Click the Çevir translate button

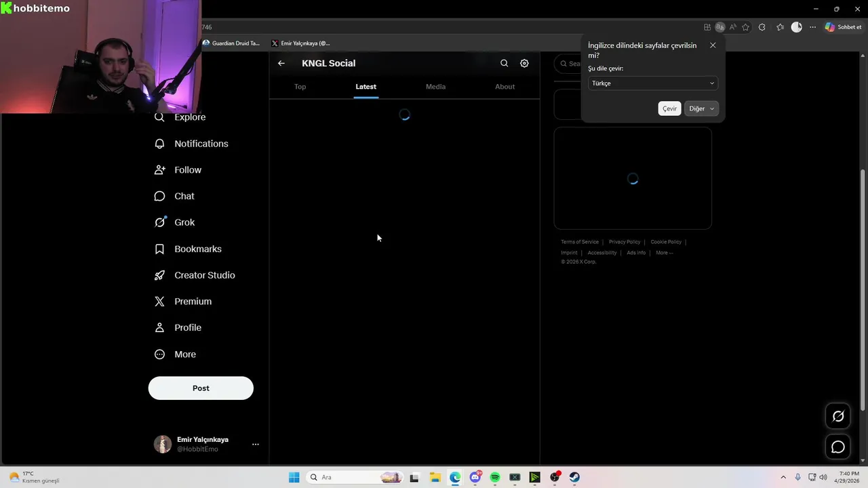pos(669,108)
